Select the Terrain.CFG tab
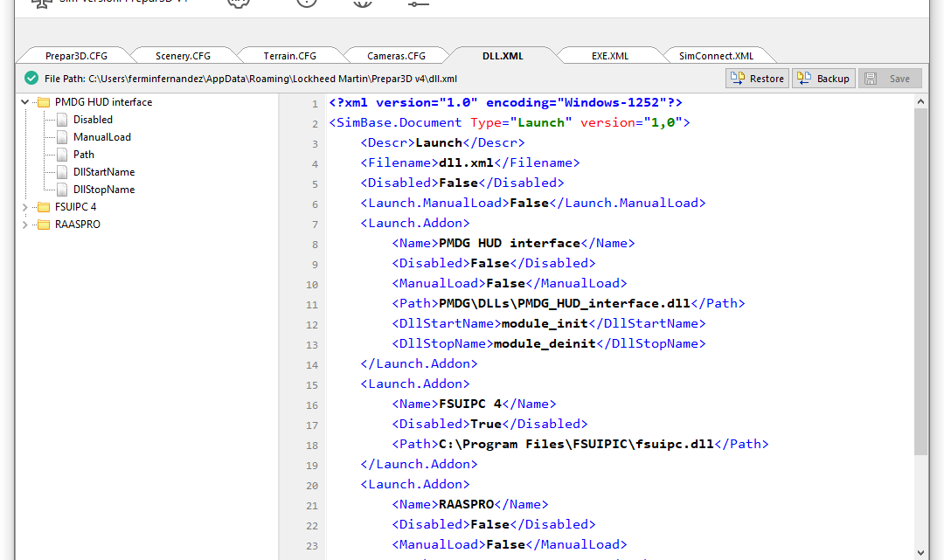This screenshot has height=560, width=944. point(289,56)
